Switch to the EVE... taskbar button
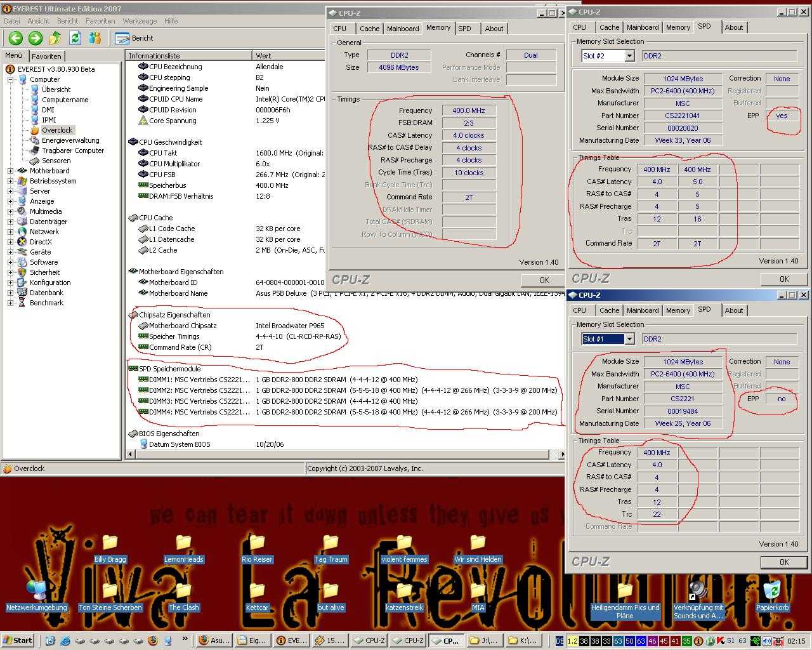 [x=291, y=641]
